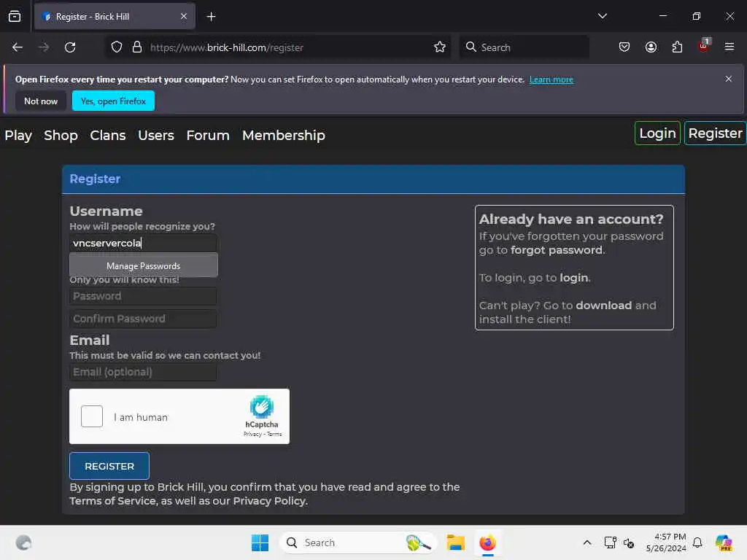View site security padlock info

(x=137, y=47)
